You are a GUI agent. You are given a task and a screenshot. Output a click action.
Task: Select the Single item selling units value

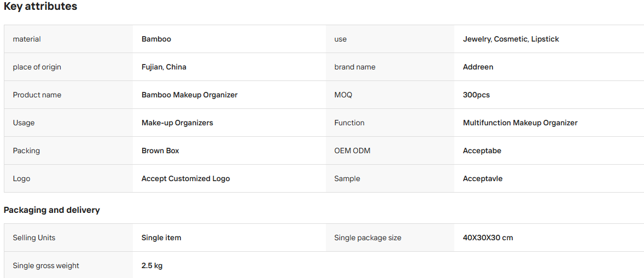click(x=161, y=238)
